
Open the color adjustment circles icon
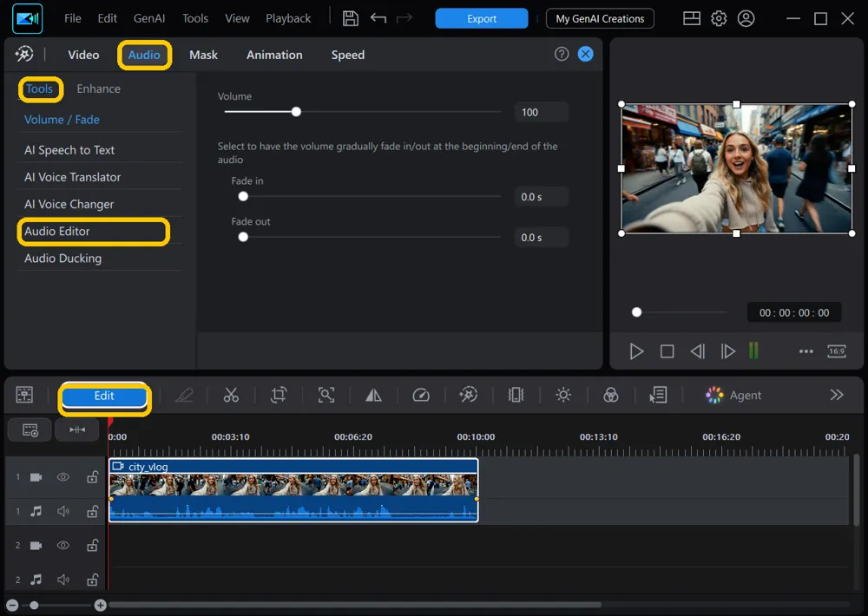tap(610, 395)
